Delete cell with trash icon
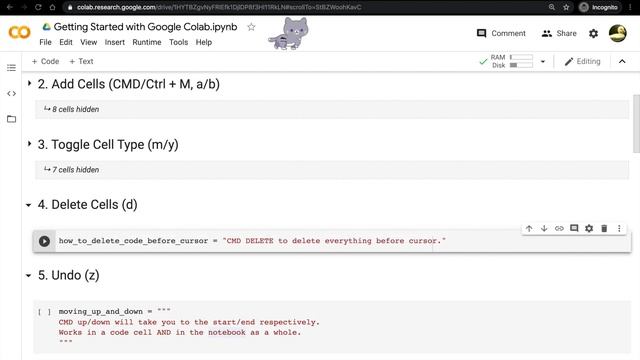This screenshot has height=360, width=640. [x=604, y=229]
